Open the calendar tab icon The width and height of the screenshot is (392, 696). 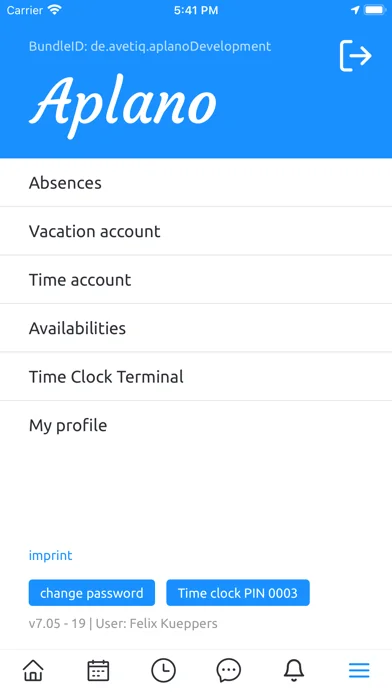point(98,670)
